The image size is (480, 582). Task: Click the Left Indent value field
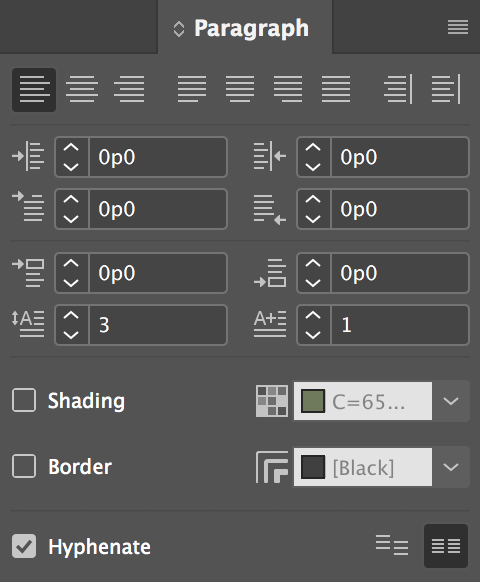[x=158, y=157]
